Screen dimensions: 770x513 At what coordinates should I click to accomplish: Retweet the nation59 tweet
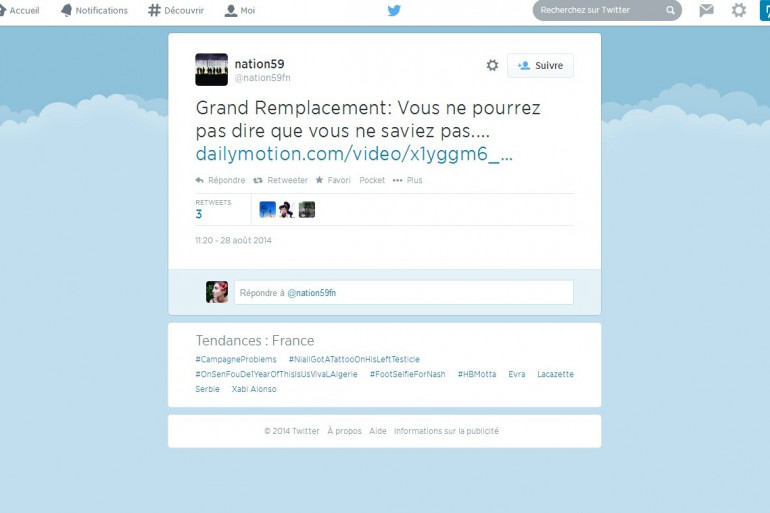[x=280, y=180]
